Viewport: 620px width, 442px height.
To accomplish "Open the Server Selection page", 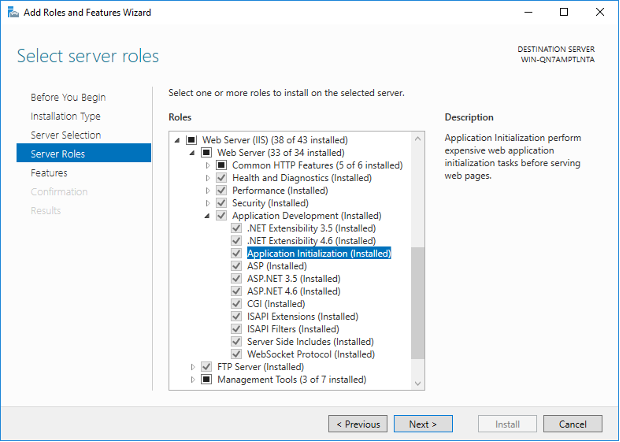I will coord(65,135).
